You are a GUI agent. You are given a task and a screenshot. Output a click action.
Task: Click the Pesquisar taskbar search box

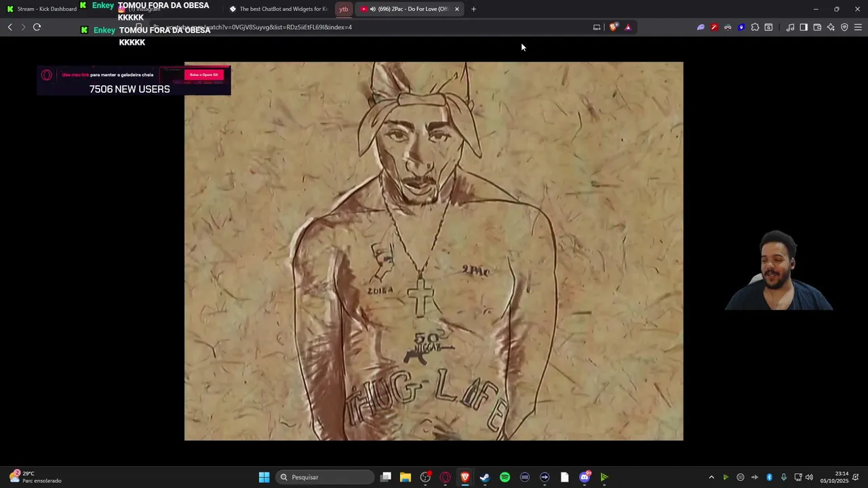click(325, 477)
